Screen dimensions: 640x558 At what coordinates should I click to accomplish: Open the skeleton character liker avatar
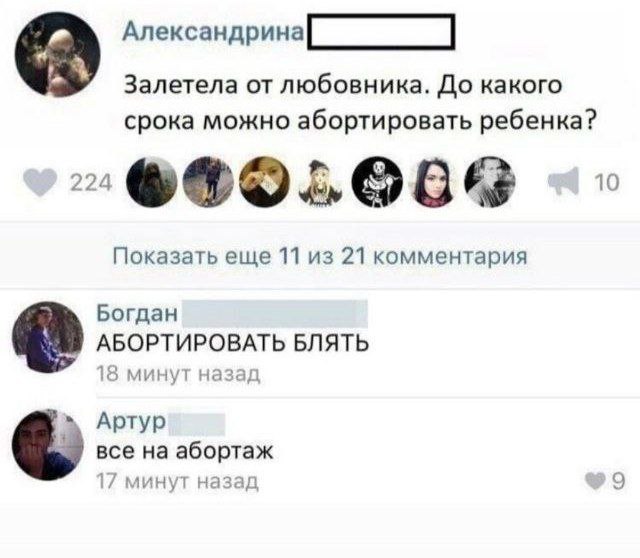coord(377,182)
